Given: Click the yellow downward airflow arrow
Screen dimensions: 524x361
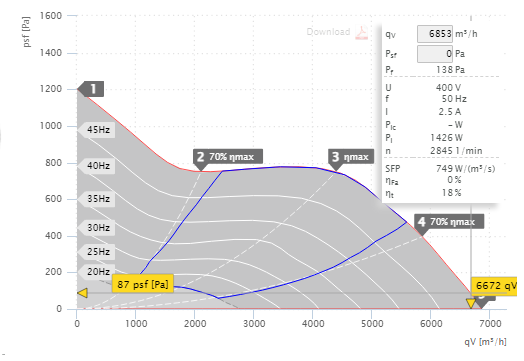Looking at the screenshot, I should [x=471, y=303].
